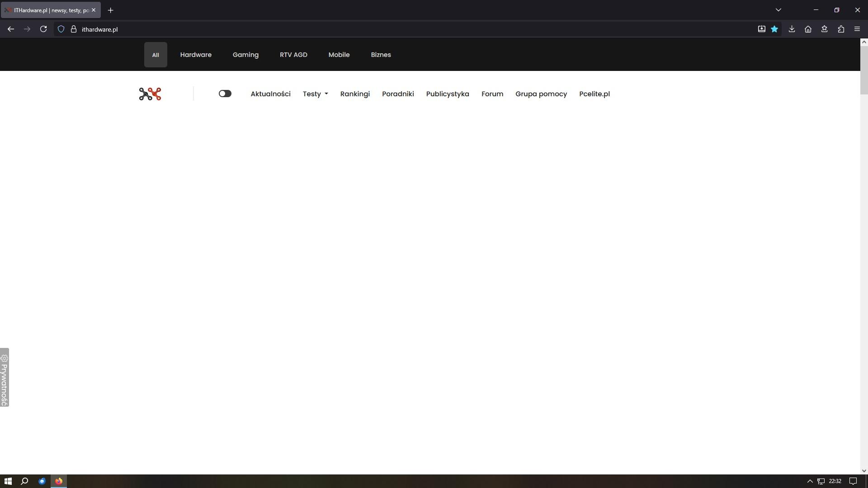Expand the Testy dropdown menu
This screenshot has width=868, height=488.
(315, 94)
